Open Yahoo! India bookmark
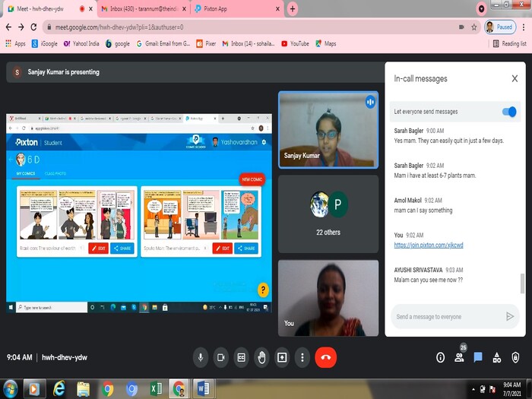This screenshot has width=532, height=399. pyautogui.click(x=81, y=43)
